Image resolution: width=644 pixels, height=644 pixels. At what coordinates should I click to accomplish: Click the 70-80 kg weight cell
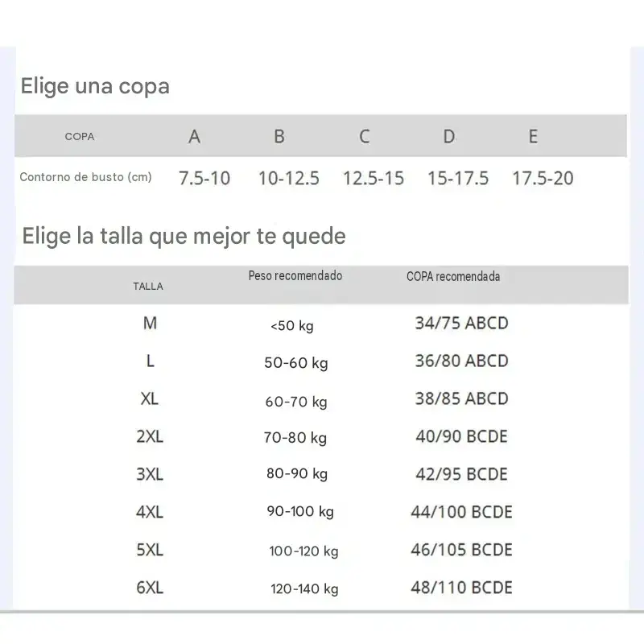tap(295, 438)
